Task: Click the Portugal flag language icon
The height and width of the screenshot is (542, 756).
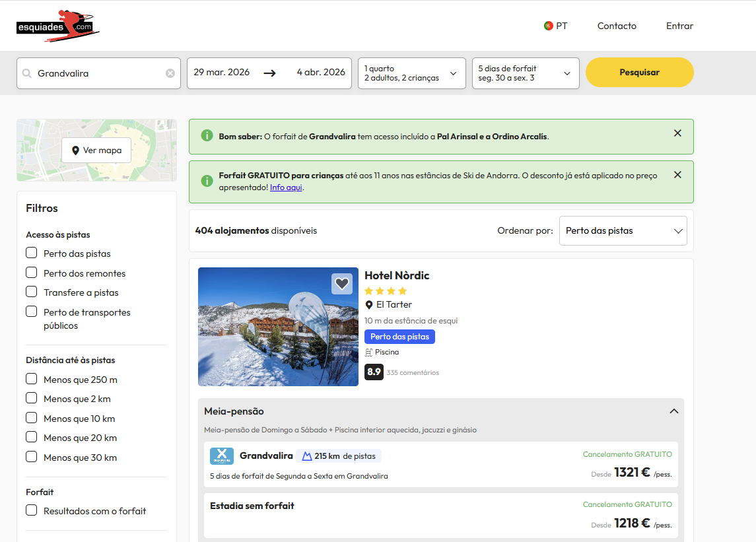Action: [x=548, y=26]
